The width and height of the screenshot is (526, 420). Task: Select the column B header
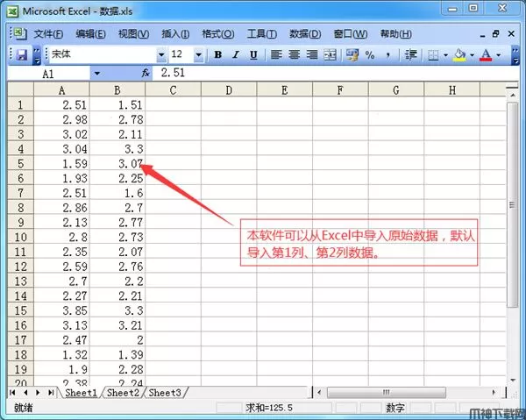click(117, 89)
